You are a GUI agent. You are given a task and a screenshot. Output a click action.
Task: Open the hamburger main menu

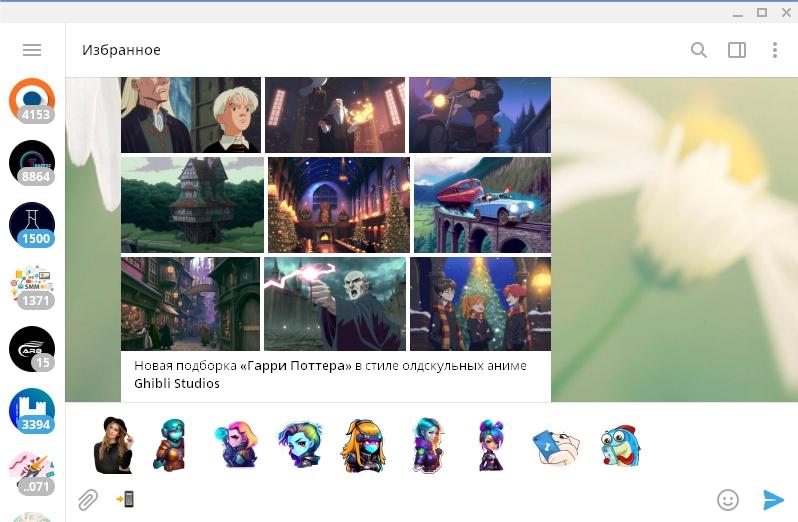31,50
